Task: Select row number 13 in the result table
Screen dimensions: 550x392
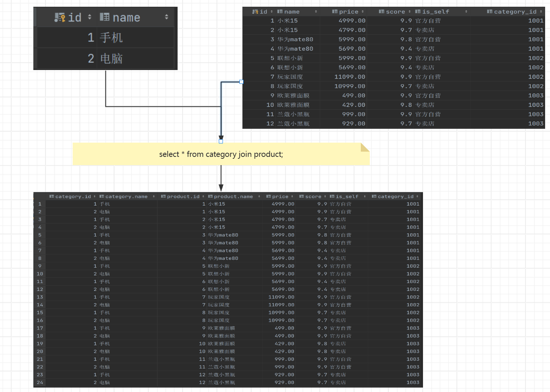Action: (40, 297)
